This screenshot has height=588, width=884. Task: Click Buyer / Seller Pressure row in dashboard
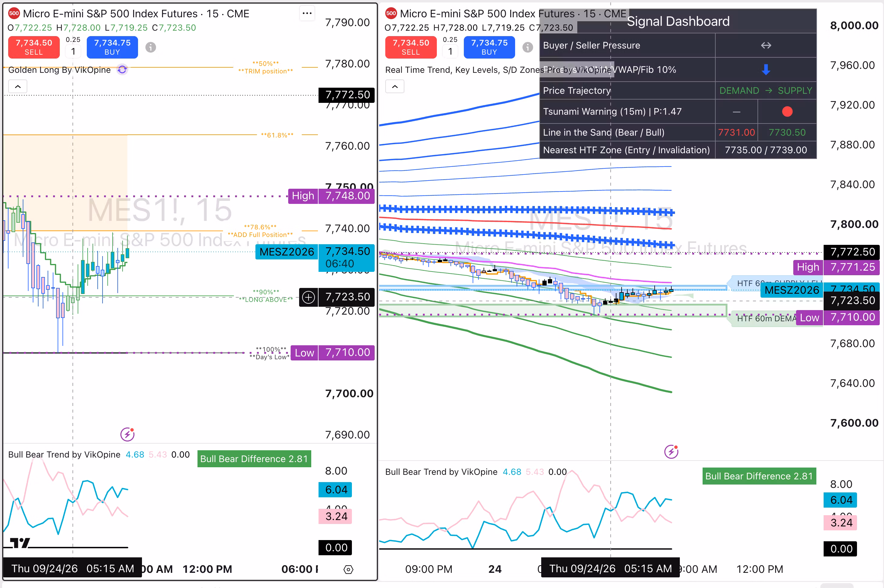coord(678,46)
